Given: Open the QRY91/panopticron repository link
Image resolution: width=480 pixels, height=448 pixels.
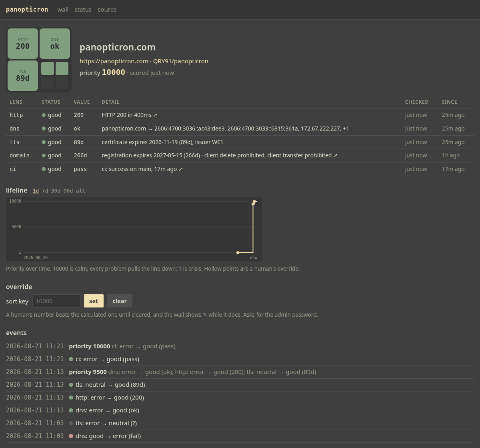Looking at the screenshot, I should point(181,61).
